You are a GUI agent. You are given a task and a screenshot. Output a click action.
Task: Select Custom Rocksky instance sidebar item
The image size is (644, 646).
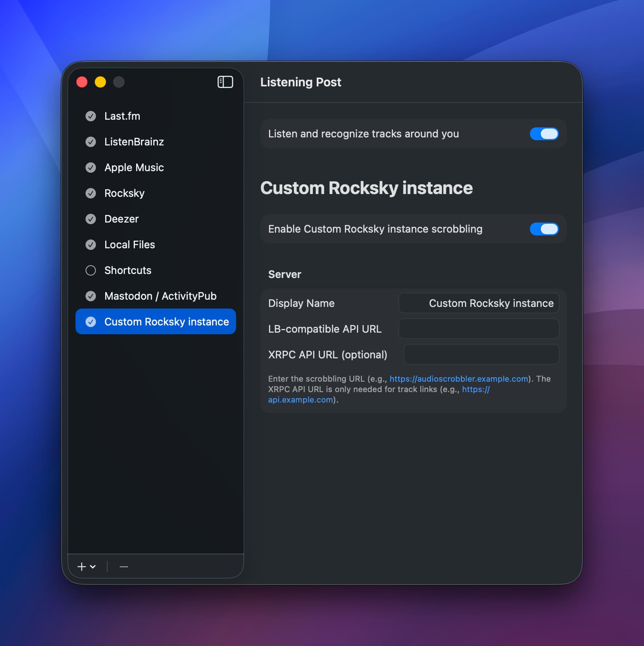(166, 322)
